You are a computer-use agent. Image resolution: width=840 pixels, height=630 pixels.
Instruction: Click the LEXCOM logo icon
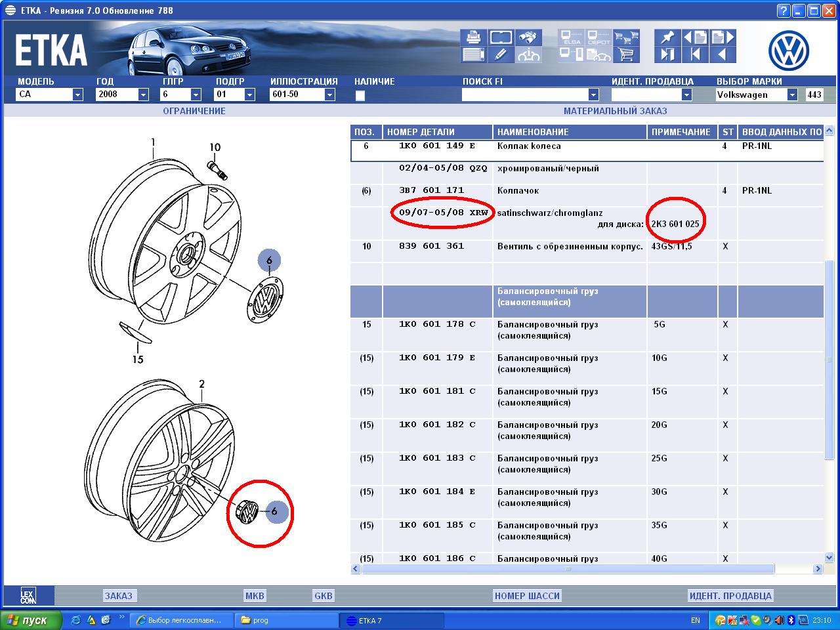pos(28,595)
